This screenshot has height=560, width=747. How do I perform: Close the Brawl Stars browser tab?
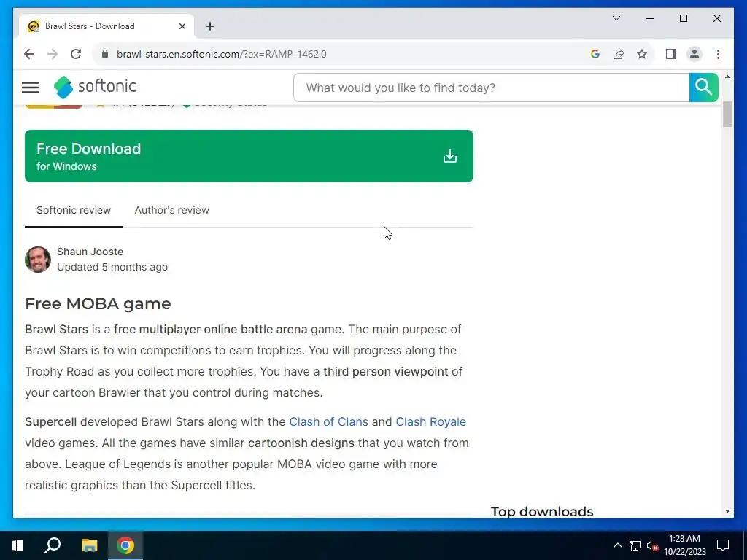point(182,26)
